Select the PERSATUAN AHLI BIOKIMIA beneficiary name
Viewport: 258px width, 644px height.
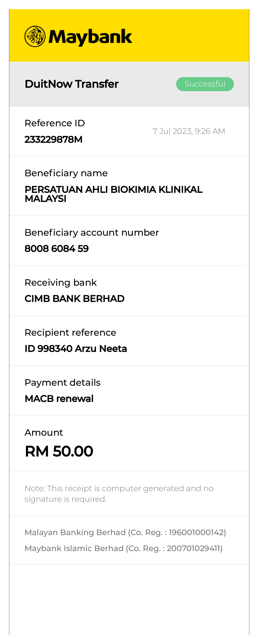(x=113, y=194)
